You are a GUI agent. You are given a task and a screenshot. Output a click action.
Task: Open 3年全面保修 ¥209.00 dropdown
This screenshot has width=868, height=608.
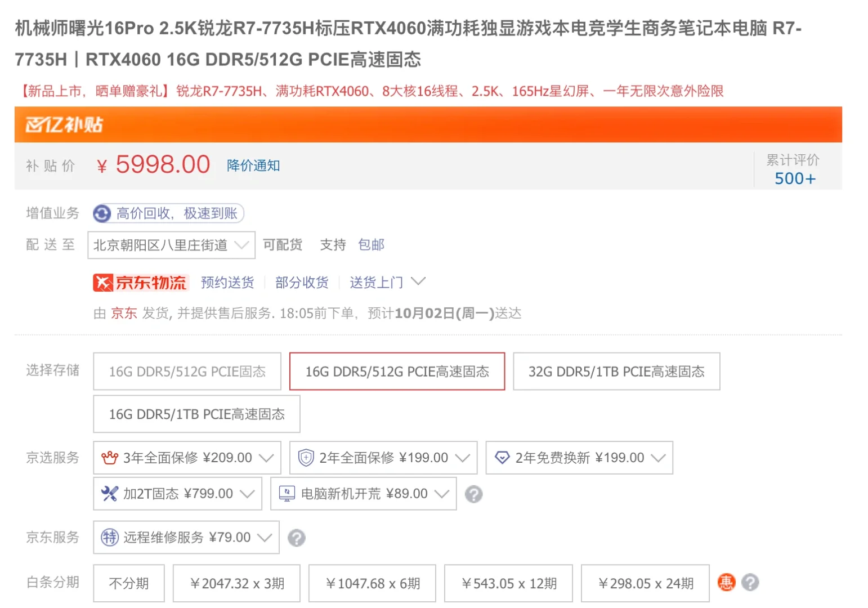coord(187,458)
